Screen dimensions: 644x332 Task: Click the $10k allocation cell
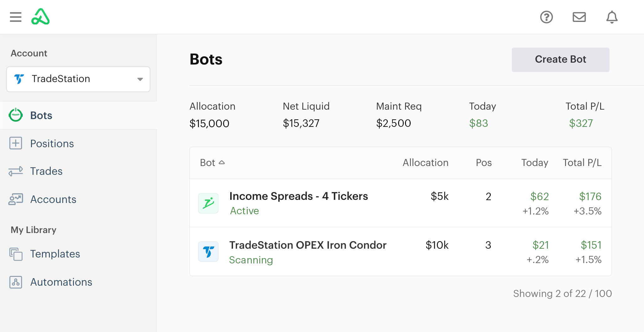click(x=437, y=245)
